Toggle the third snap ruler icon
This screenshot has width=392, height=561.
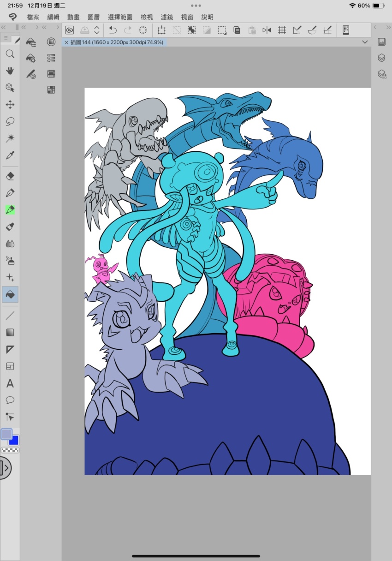[327, 30]
